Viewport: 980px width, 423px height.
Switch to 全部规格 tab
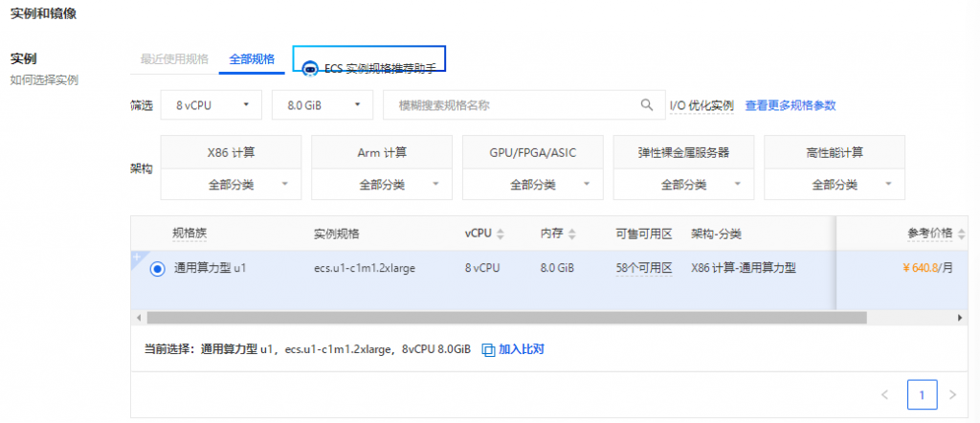click(x=252, y=59)
